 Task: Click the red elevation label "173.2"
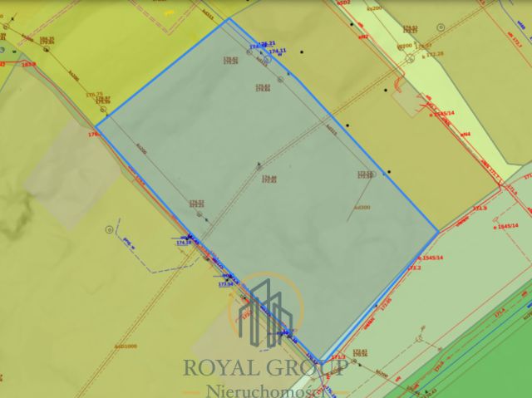pyautogui.click(x=414, y=268)
